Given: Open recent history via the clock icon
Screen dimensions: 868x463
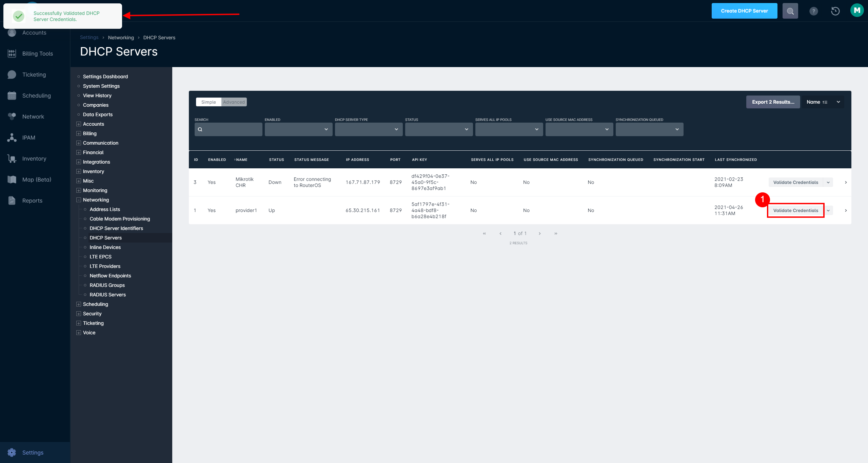Looking at the screenshot, I should point(835,10).
